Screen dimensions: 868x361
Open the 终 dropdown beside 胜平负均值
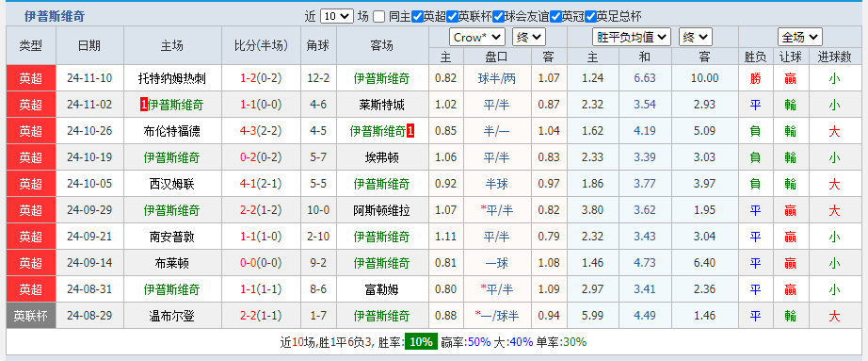click(x=696, y=37)
